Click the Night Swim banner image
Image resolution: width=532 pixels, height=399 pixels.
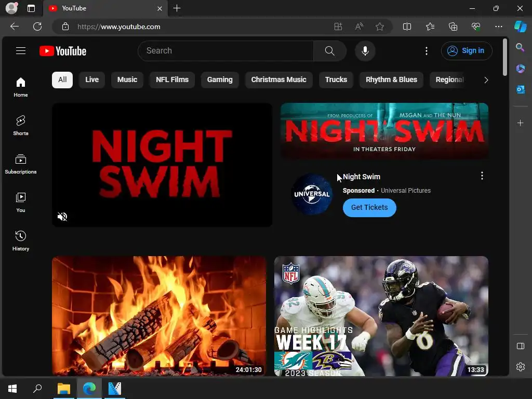384,130
